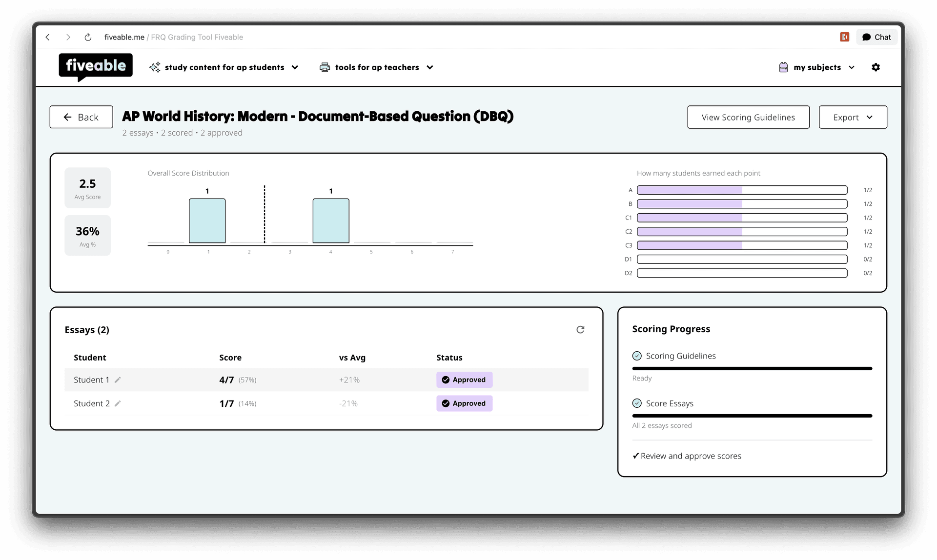The width and height of the screenshot is (937, 560).
Task: Click the fiveable.me breadcrumb in the address bar
Action: click(x=124, y=37)
